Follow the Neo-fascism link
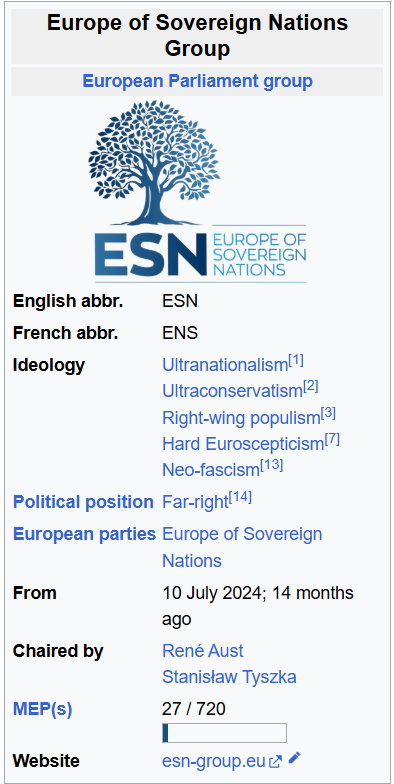The image size is (394, 784). [211, 470]
